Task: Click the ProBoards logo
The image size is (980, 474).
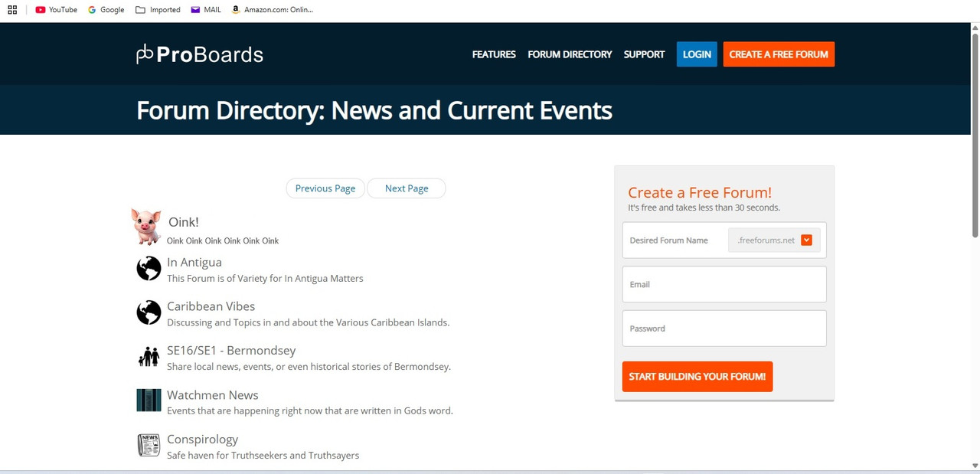Action: 200,54
